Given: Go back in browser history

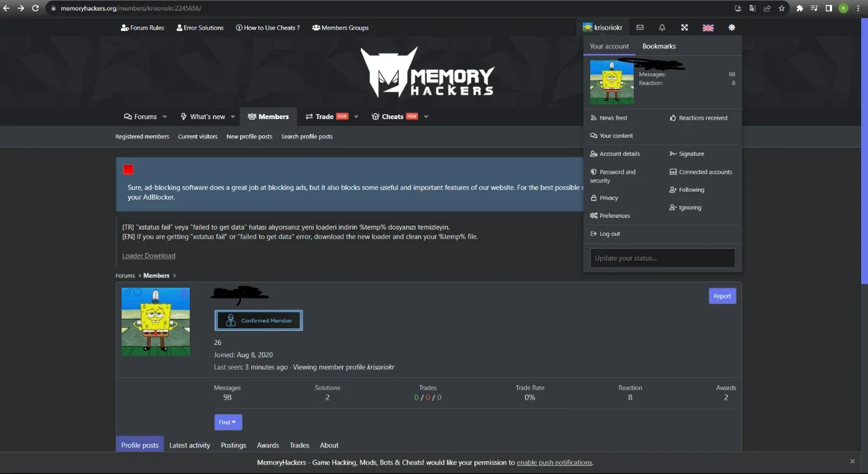Looking at the screenshot, I should pos(6,8).
